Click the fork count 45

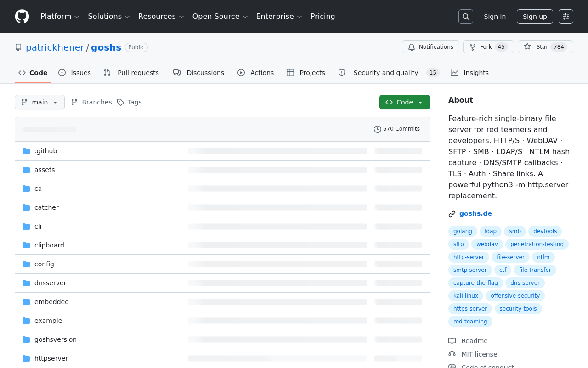[501, 47]
